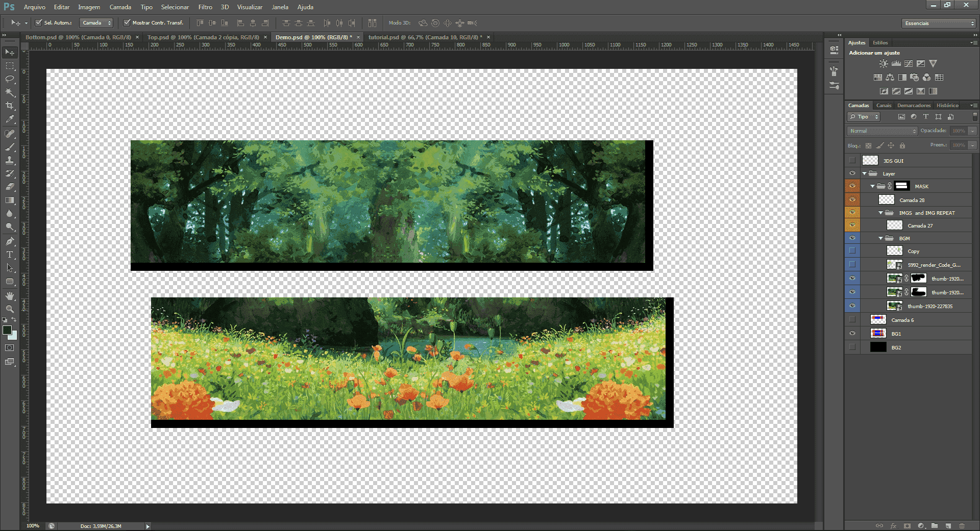Select the Eraser tool
This screenshot has width=980, height=531.
click(10, 187)
